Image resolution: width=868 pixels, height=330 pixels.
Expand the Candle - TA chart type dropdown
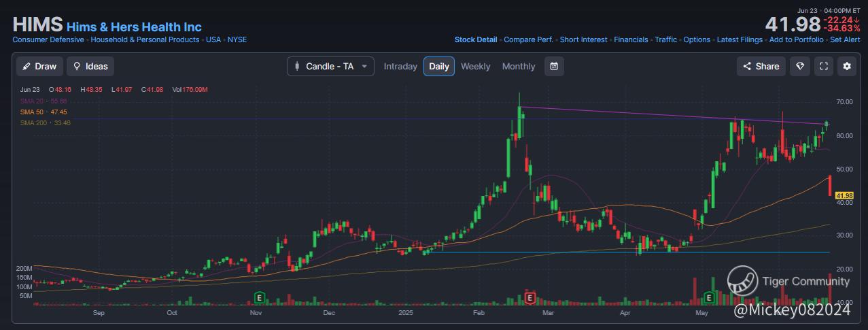[331, 66]
